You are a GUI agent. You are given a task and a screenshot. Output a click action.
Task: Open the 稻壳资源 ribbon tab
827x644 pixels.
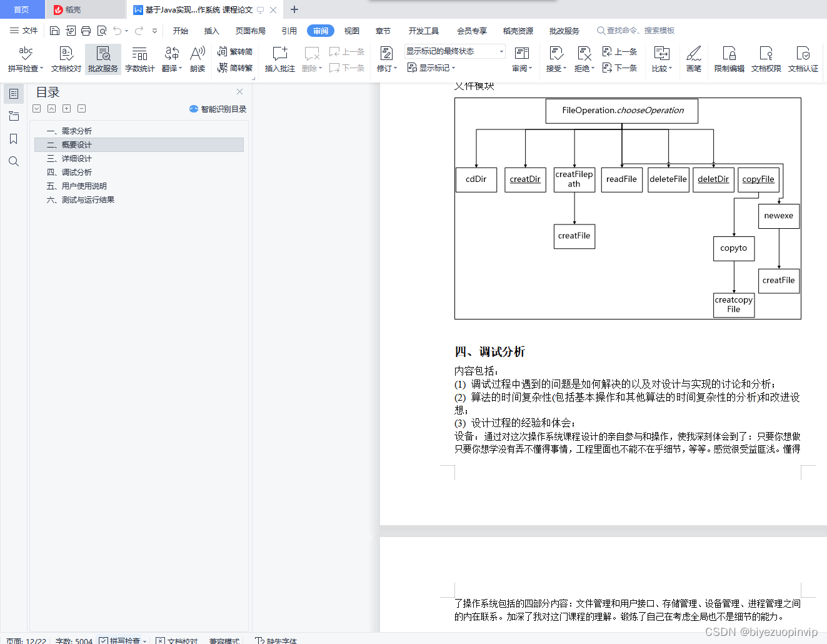click(518, 31)
